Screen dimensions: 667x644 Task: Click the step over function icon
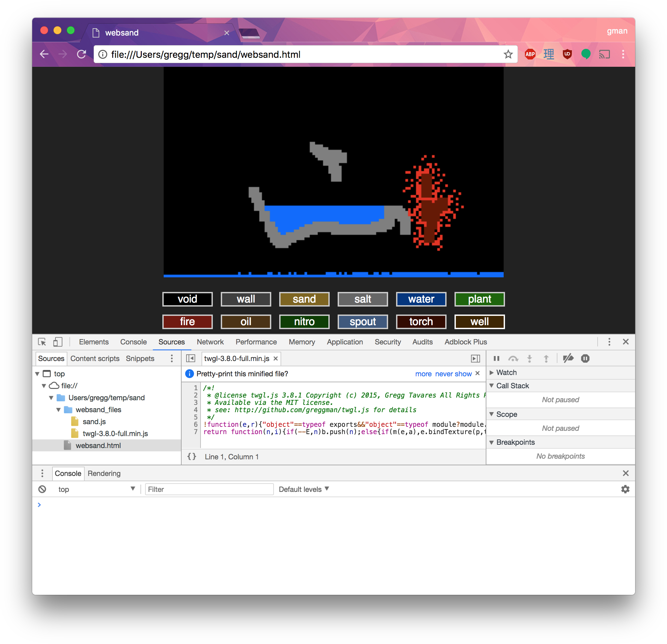(513, 358)
